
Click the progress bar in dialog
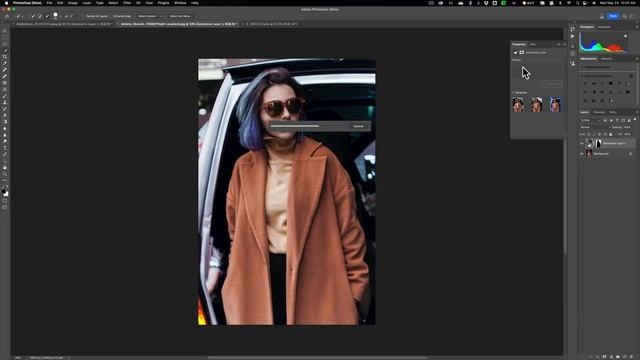tap(308, 126)
